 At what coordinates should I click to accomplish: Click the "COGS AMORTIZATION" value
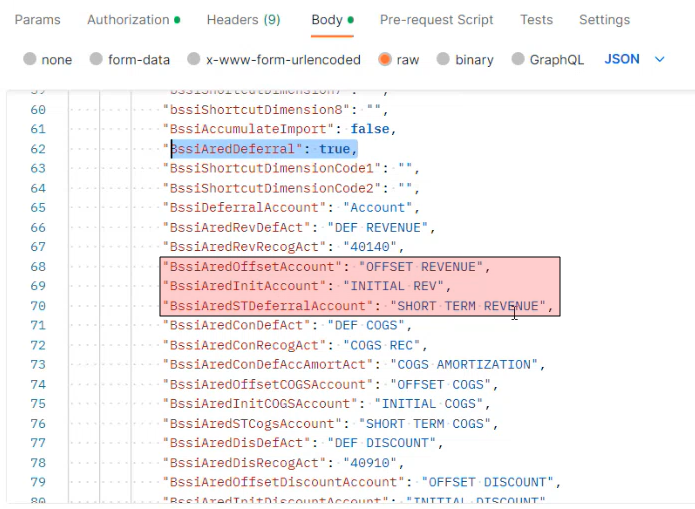pyautogui.click(x=464, y=364)
